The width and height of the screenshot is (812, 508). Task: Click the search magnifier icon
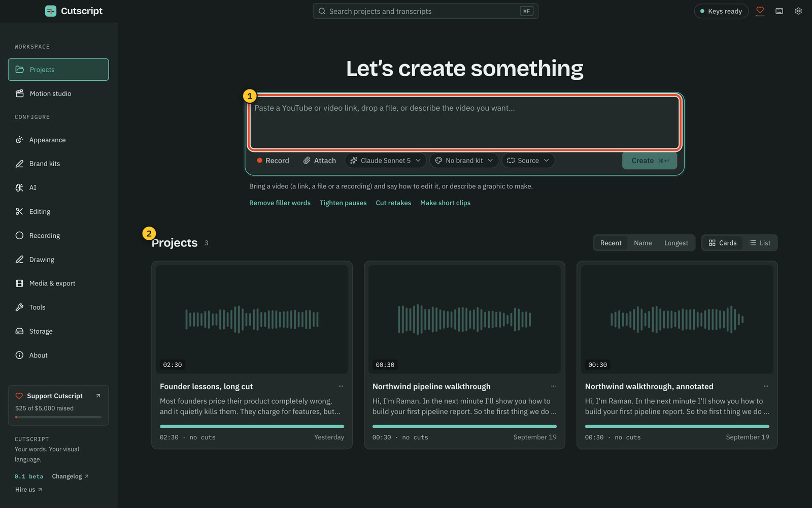point(322,11)
